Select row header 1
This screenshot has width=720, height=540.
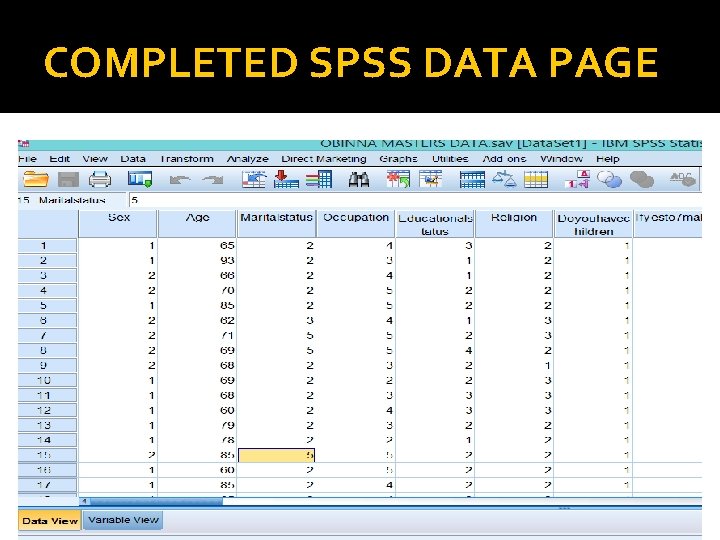47,246
